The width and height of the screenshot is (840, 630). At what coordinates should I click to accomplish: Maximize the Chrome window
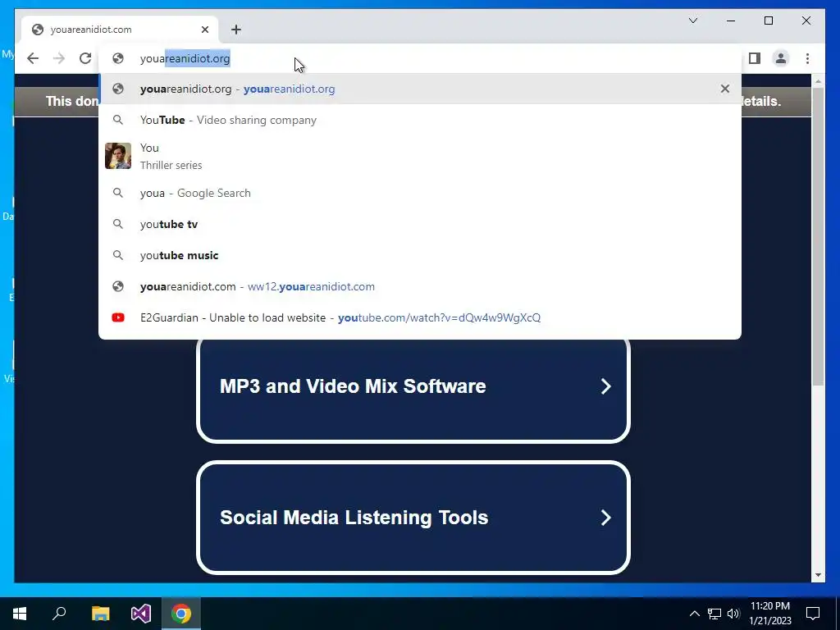pos(768,21)
